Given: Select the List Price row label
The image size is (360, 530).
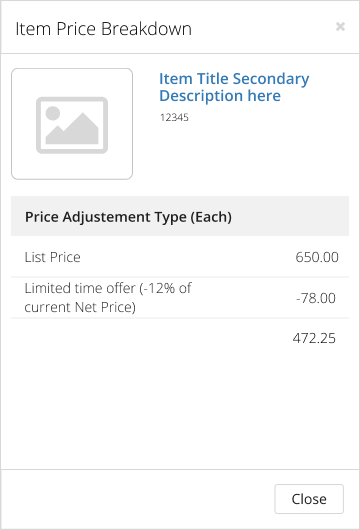Looking at the screenshot, I should tap(52, 257).
